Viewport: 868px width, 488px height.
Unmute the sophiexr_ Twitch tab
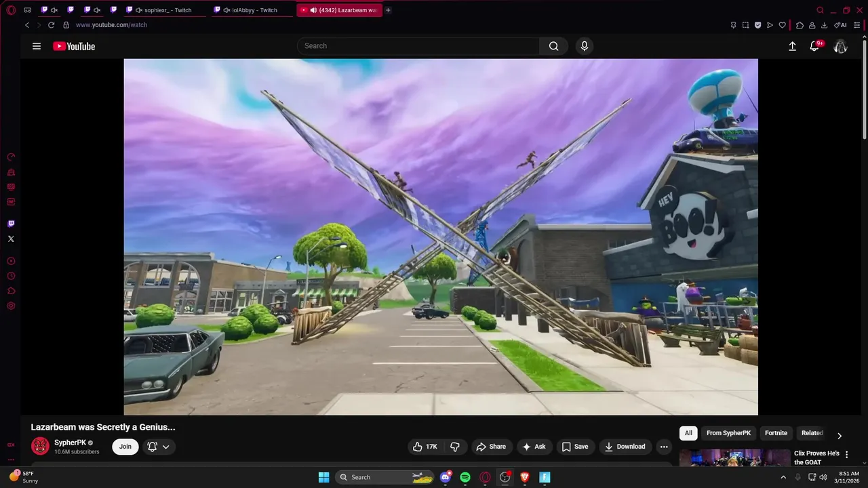click(139, 10)
